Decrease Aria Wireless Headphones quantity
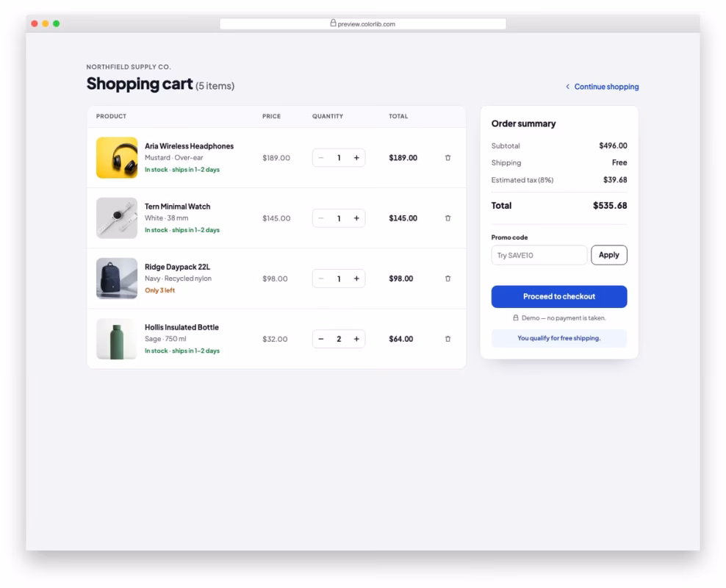The image size is (726, 588). click(321, 158)
